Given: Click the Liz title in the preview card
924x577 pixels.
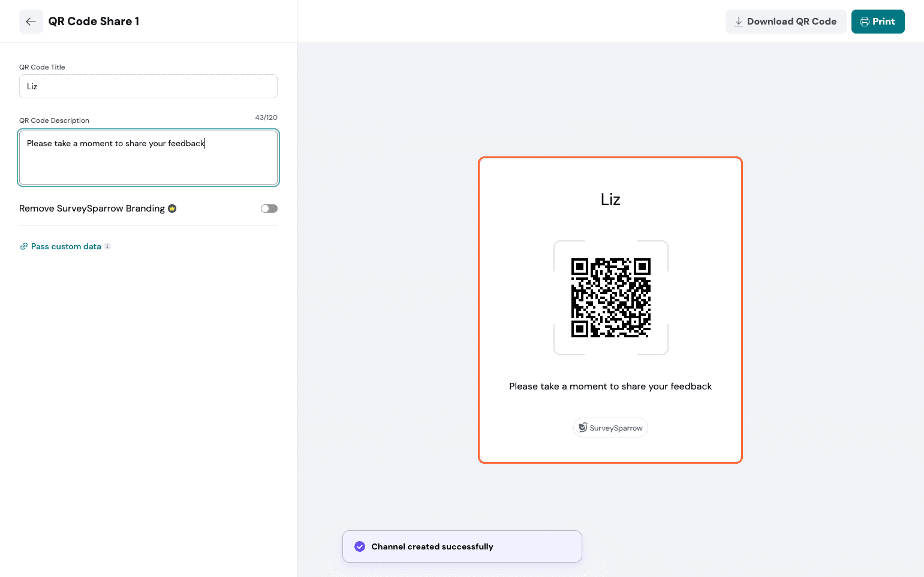Looking at the screenshot, I should [610, 199].
